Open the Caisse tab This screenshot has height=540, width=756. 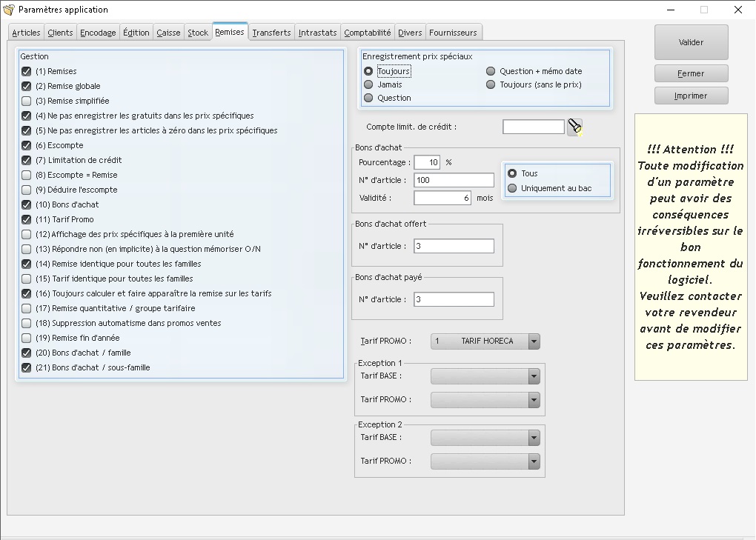pyautogui.click(x=168, y=33)
